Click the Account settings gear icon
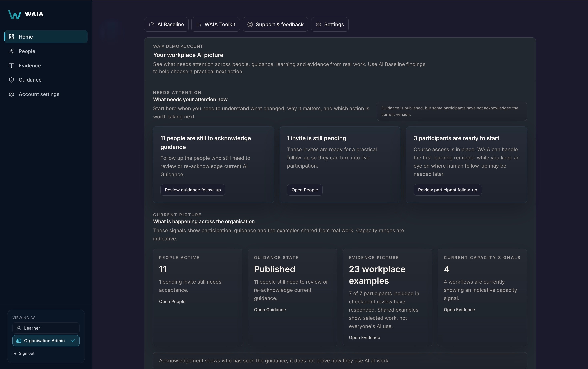The image size is (588, 369). coord(11,94)
